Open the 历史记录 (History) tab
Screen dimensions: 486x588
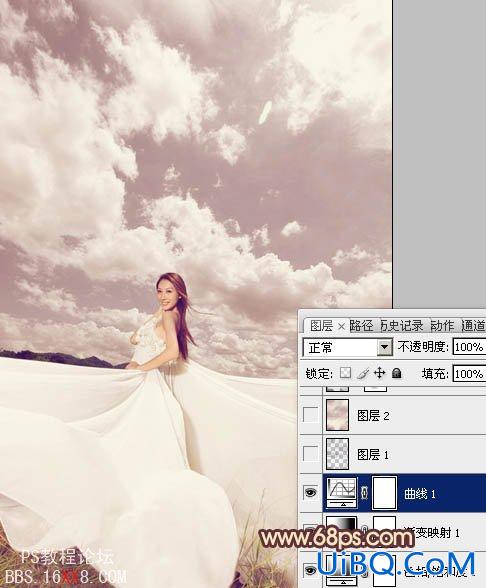click(402, 326)
